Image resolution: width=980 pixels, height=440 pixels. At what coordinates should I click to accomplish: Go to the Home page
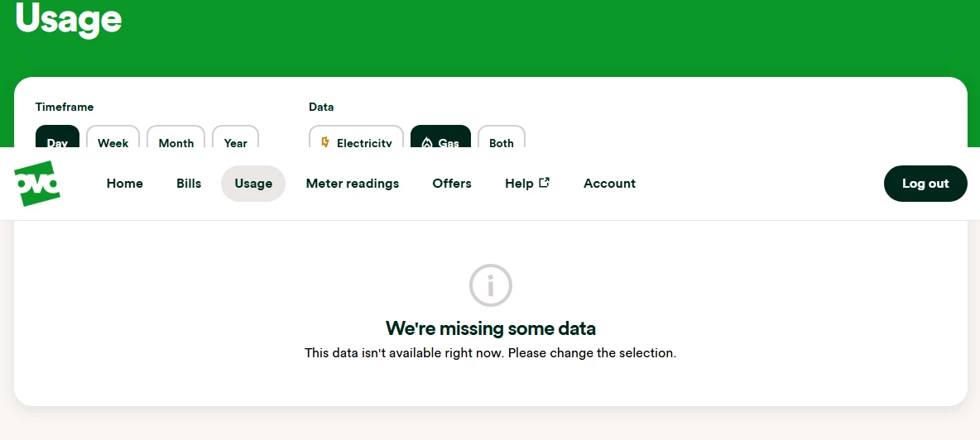point(124,184)
